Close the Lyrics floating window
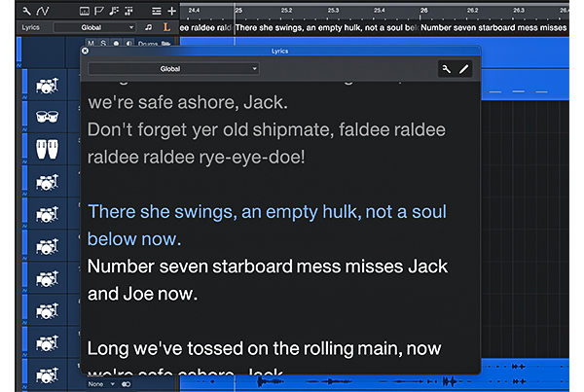Viewport: 584px width, 392px height. point(85,51)
